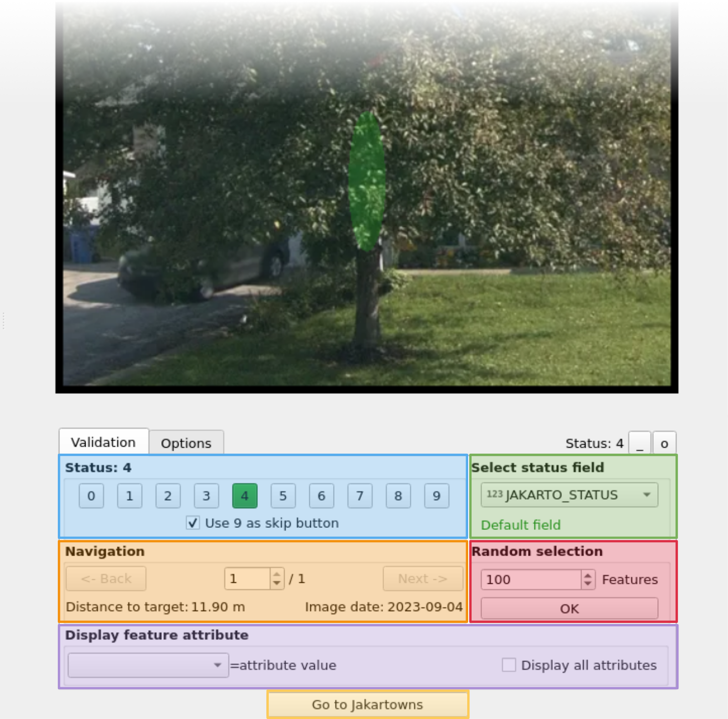Set status to 3

[x=206, y=496]
